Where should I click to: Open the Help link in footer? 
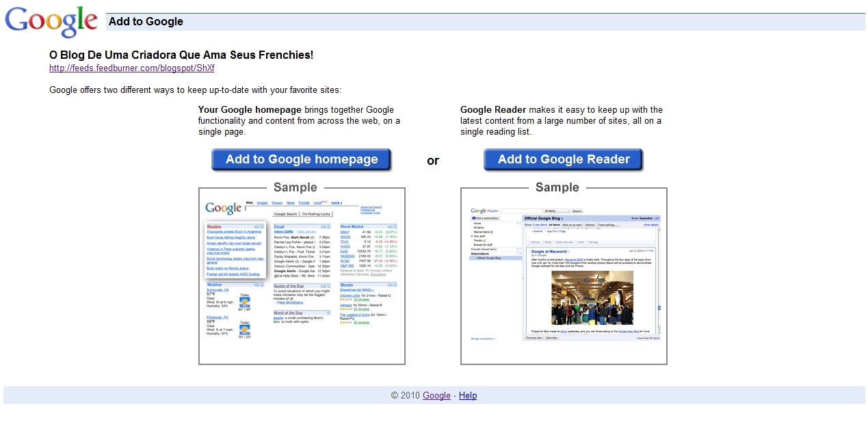point(468,395)
